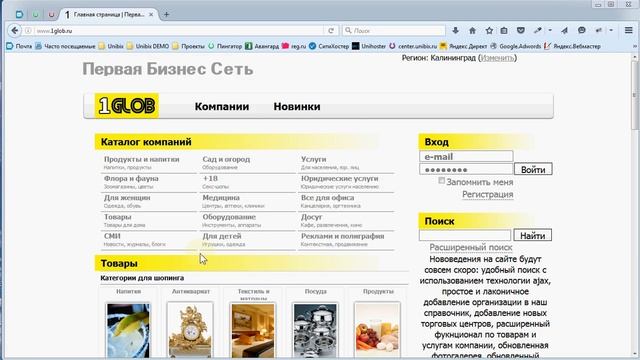Open the Новинки menu item
Image resolution: width=640 pixels, height=360 pixels.
pyautogui.click(x=297, y=107)
